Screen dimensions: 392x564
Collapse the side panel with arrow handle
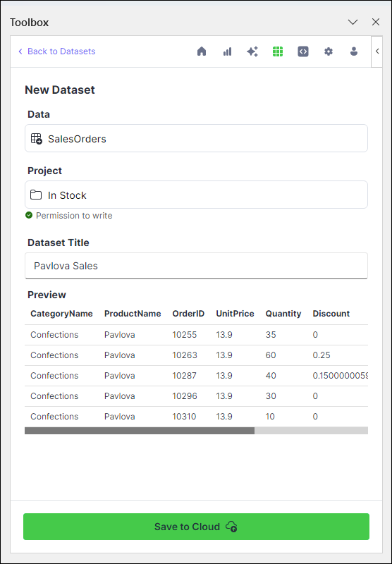(x=377, y=51)
